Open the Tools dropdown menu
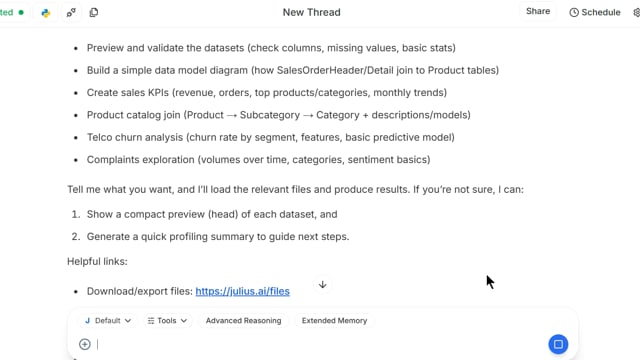The image size is (640, 360). click(x=167, y=320)
